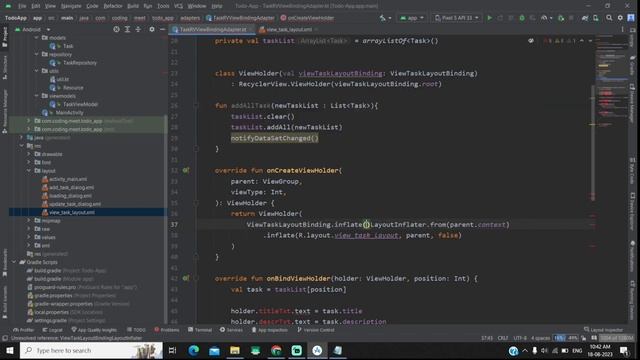Viewport: 640px width, 360px height.
Task: Collapse the layout folder
Action: (29, 170)
